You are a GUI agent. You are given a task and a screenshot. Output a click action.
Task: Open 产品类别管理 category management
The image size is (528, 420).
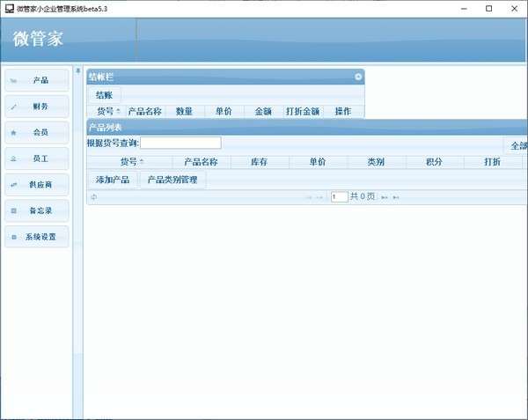172,180
